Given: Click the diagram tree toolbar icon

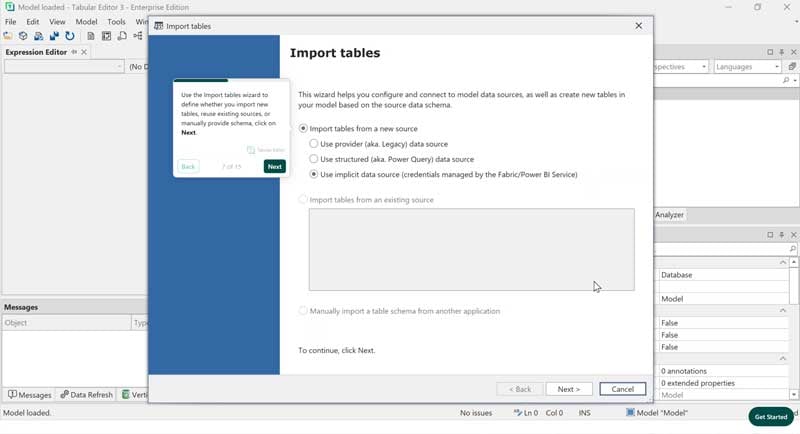Looking at the screenshot, I should [x=138, y=36].
